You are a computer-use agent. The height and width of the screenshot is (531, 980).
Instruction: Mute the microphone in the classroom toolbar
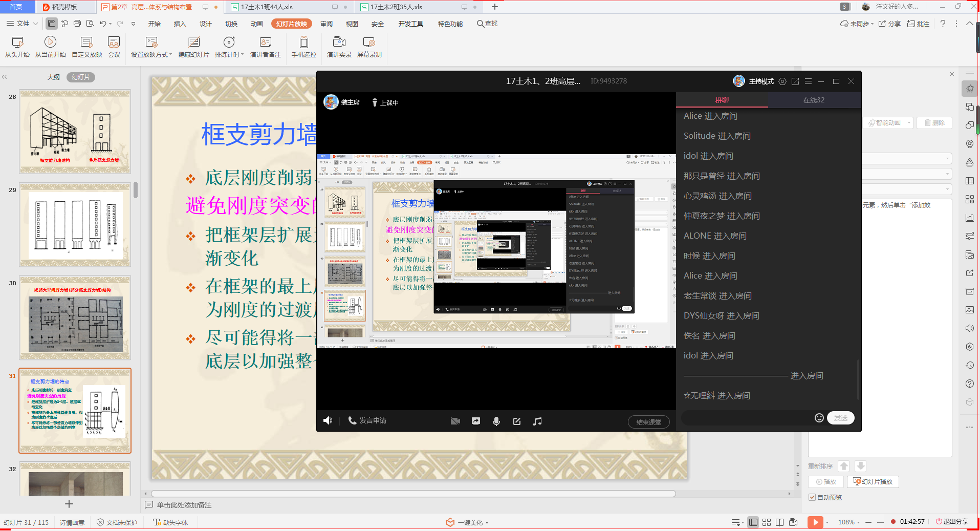(496, 421)
